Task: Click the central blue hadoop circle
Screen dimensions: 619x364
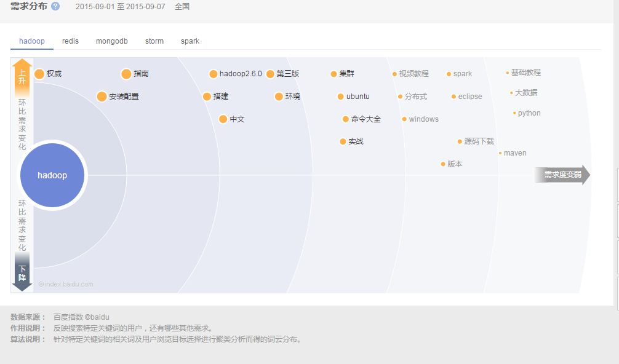Action: (52, 175)
